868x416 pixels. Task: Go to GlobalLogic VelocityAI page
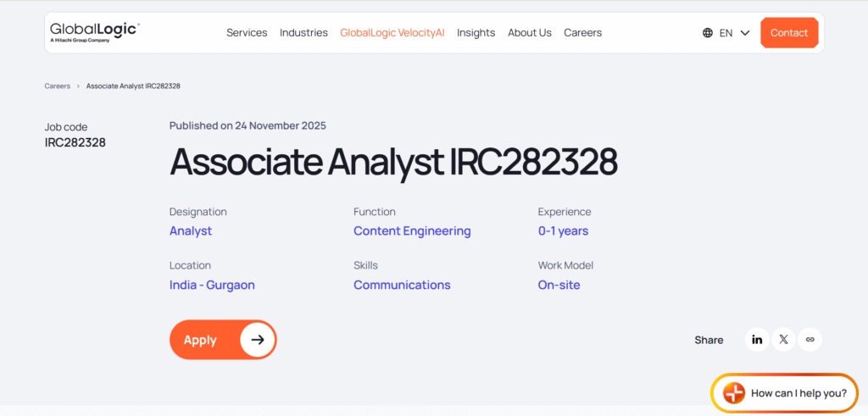[x=392, y=33]
